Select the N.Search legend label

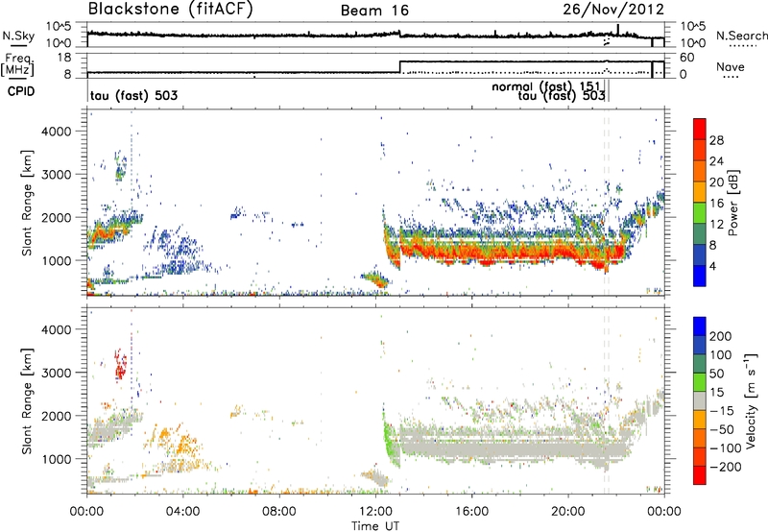pyautogui.click(x=741, y=36)
